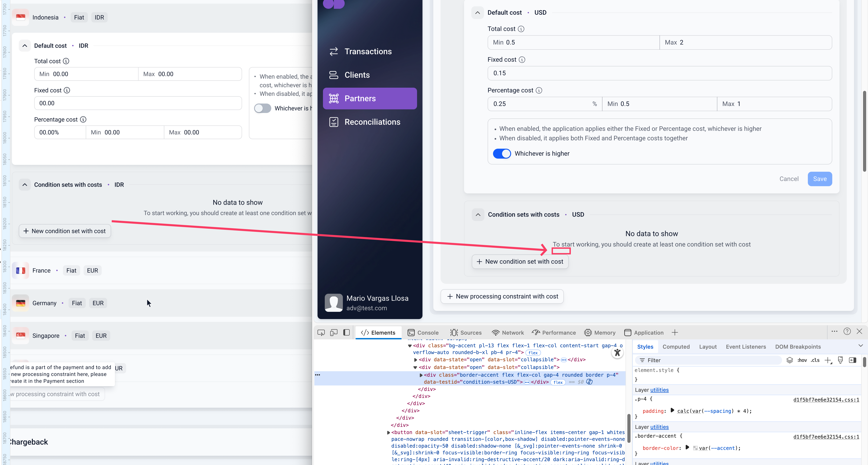Disable the USD Whichever is higher switch
Screen dimensions: 868x465
[502, 154]
